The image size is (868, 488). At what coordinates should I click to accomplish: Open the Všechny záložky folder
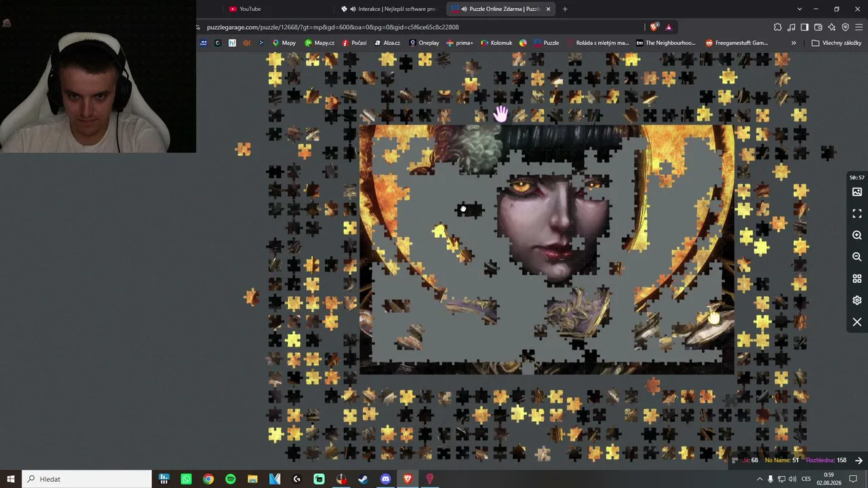click(x=837, y=43)
